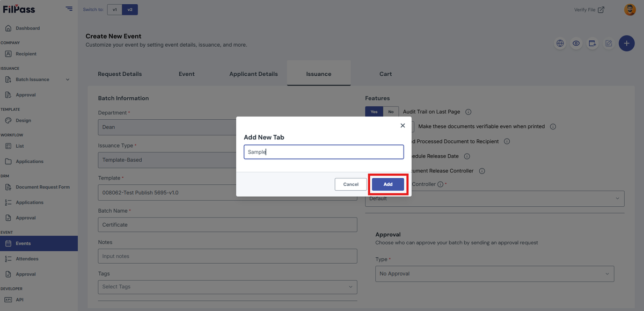This screenshot has width=644, height=311.
Task: Click the eye preview icon
Action: coord(576,44)
